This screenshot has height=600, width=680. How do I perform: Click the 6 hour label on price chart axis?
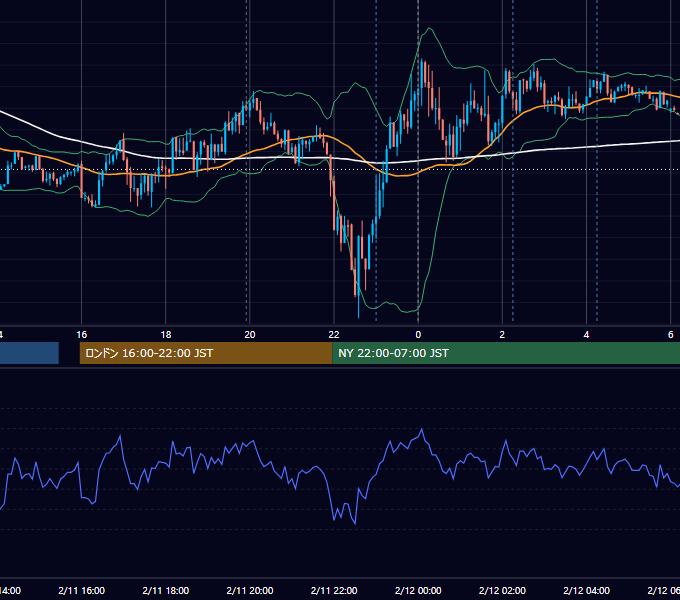pos(670,335)
